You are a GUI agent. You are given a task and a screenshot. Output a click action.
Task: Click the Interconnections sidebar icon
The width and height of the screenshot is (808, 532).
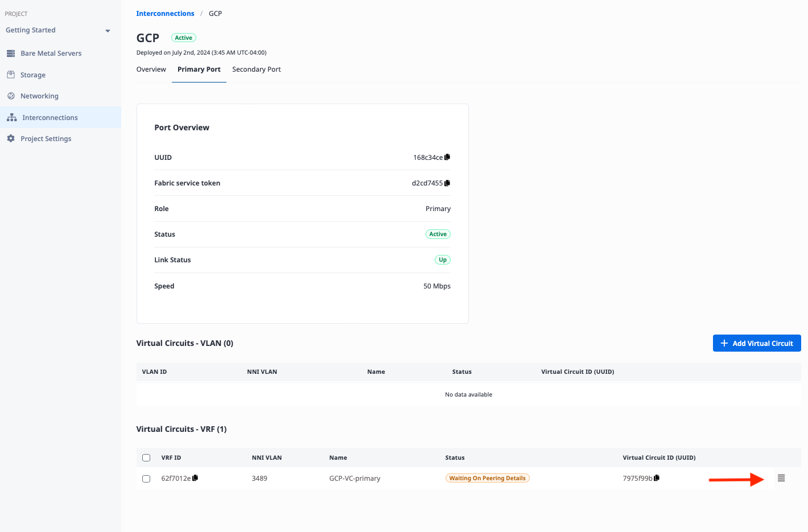click(12, 117)
